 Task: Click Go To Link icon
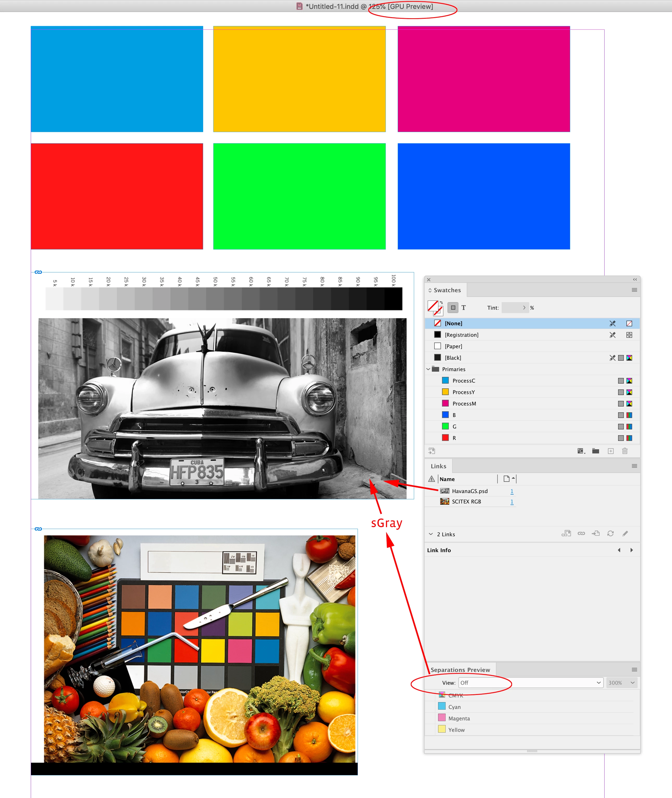pyautogui.click(x=595, y=534)
